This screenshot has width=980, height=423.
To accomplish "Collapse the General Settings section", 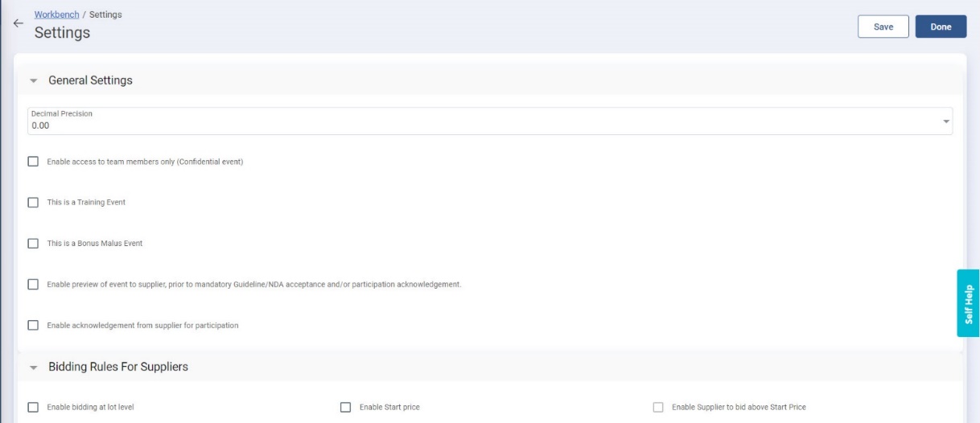I will [x=34, y=81].
